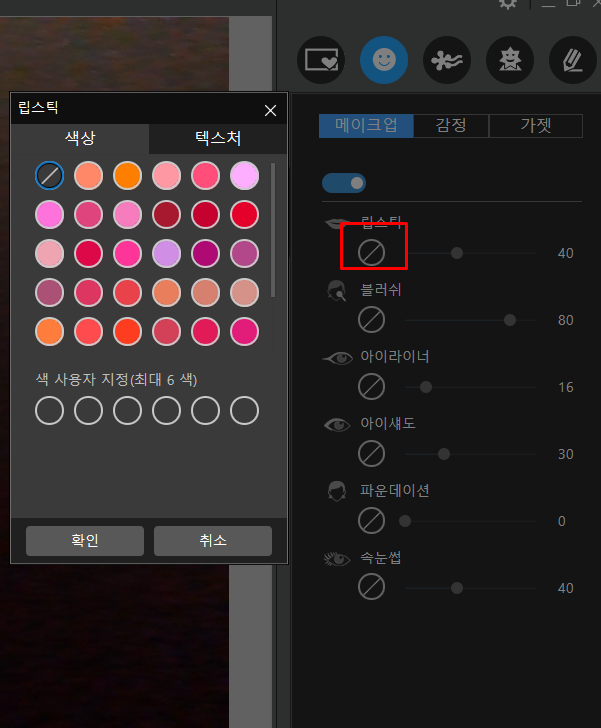This screenshot has width=601, height=728.
Task: Select the avatar star character icon
Action: coord(510,60)
